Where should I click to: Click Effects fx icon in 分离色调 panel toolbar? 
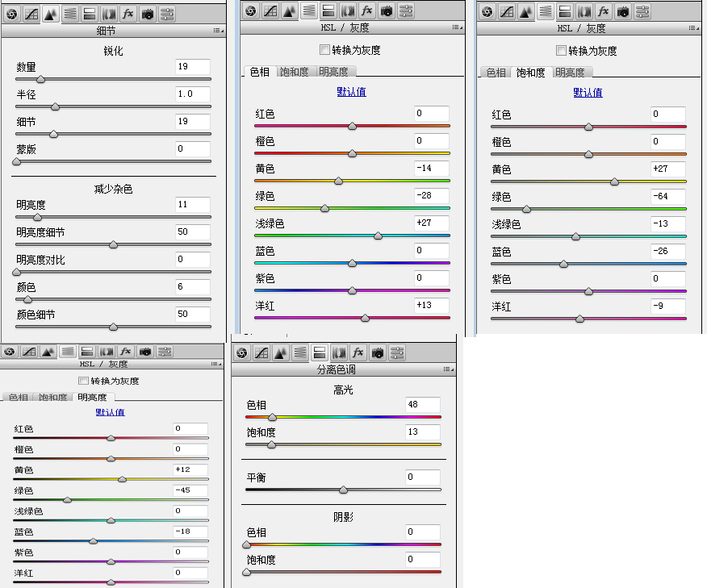[358, 353]
